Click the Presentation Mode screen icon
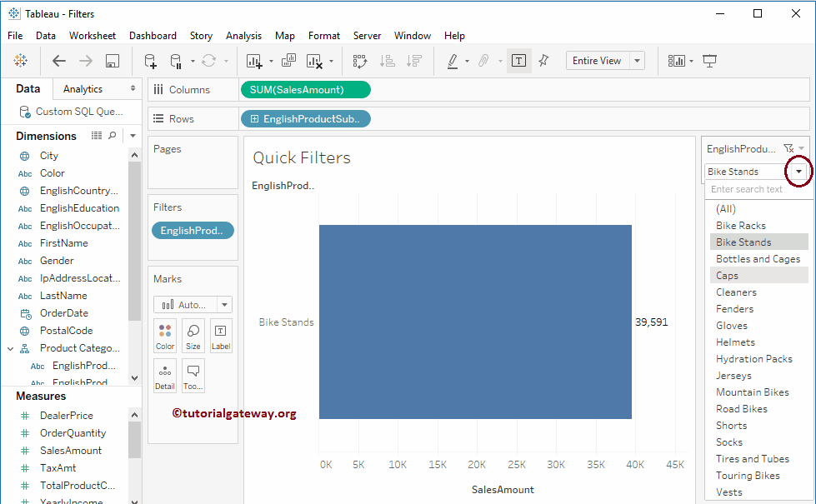The width and height of the screenshot is (816, 504). [x=709, y=61]
